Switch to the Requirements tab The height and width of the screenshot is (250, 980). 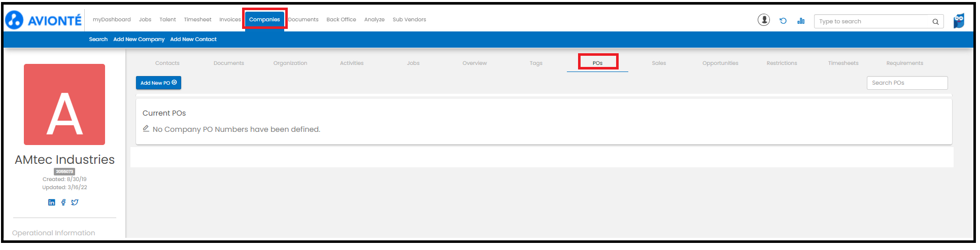(x=904, y=63)
